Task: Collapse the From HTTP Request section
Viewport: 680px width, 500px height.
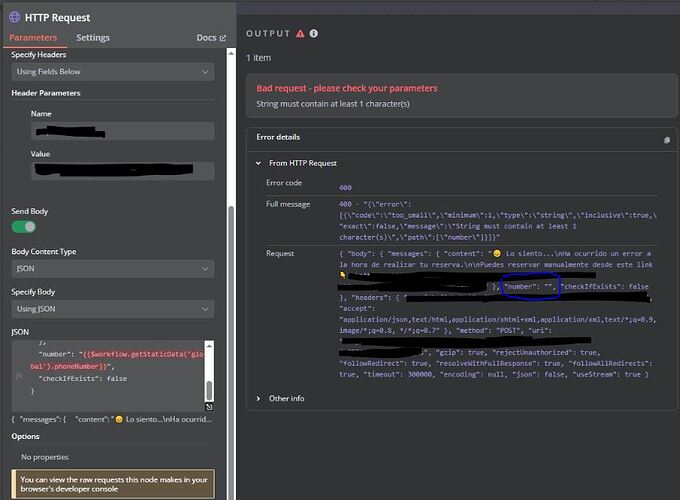Action: (258, 163)
